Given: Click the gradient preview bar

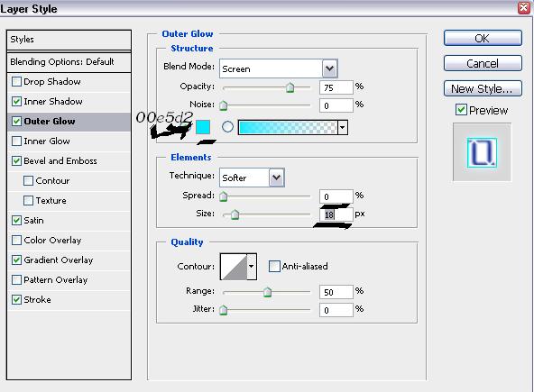Looking at the screenshot, I should click(288, 128).
